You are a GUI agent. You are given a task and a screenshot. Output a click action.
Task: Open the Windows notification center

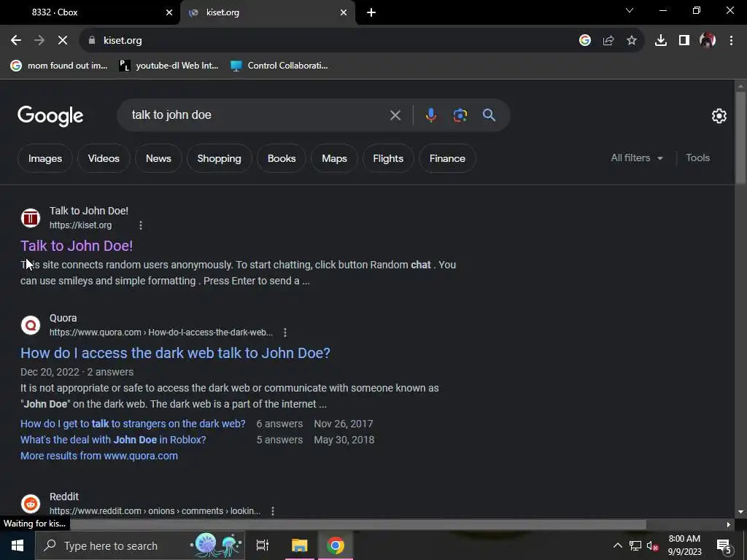click(x=724, y=546)
